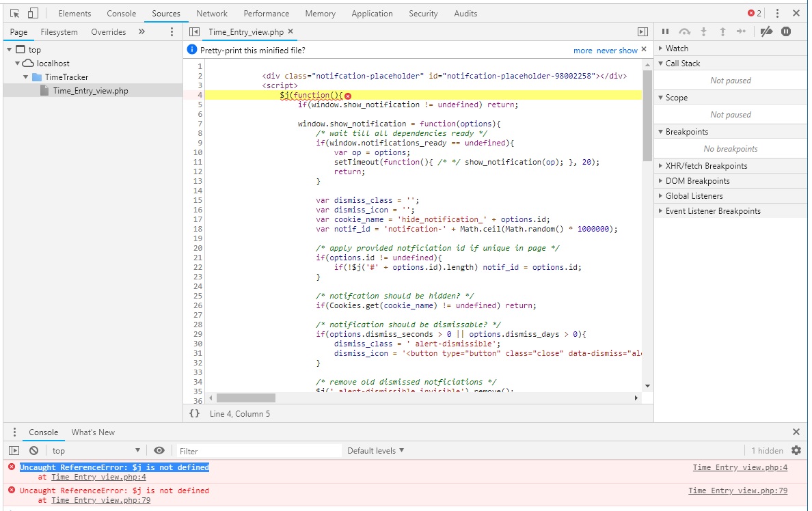
Task: Close the console drawer
Action: click(796, 432)
